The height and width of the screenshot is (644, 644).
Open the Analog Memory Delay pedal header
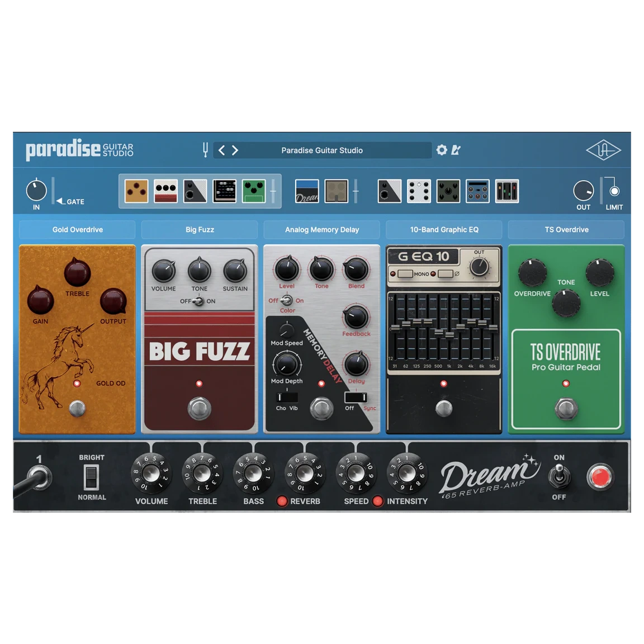[321, 230]
